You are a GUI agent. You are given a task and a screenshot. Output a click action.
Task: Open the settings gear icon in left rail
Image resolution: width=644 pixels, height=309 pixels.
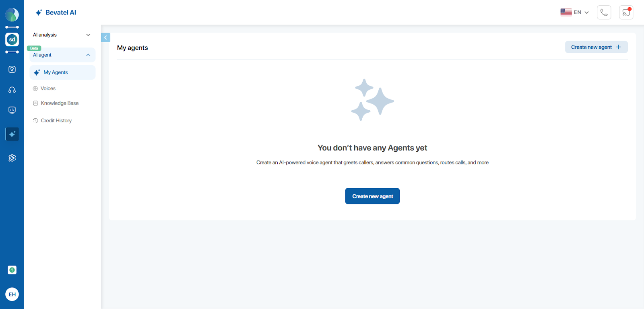point(12,158)
